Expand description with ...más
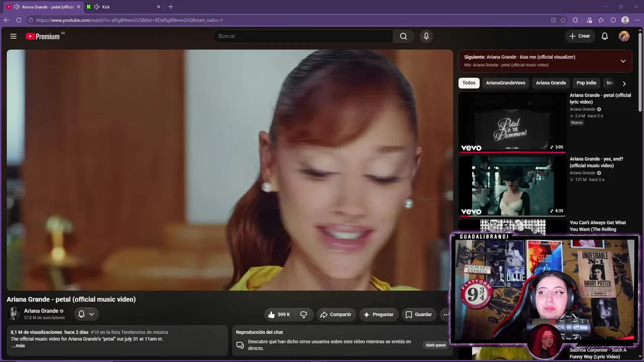Screen dimensions: 644x362 pyautogui.click(x=18, y=345)
